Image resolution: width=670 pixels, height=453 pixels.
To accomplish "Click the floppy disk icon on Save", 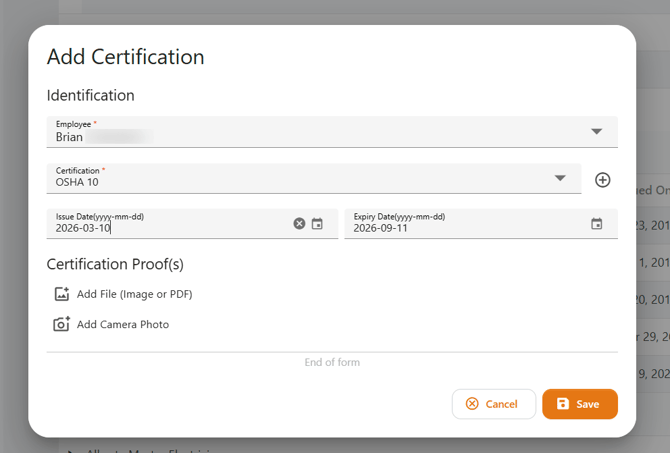I will click(x=563, y=404).
